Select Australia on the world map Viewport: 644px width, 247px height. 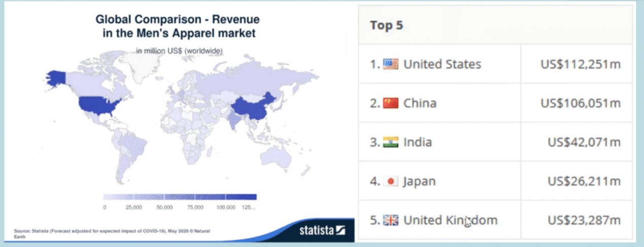[x=275, y=158]
